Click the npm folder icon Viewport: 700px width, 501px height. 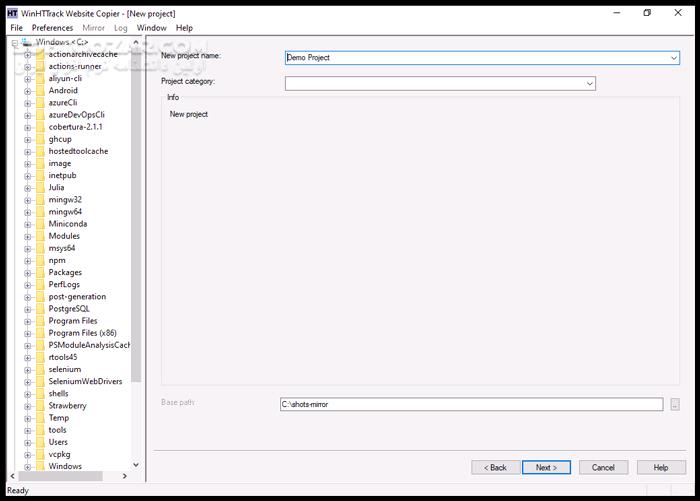tap(40, 261)
